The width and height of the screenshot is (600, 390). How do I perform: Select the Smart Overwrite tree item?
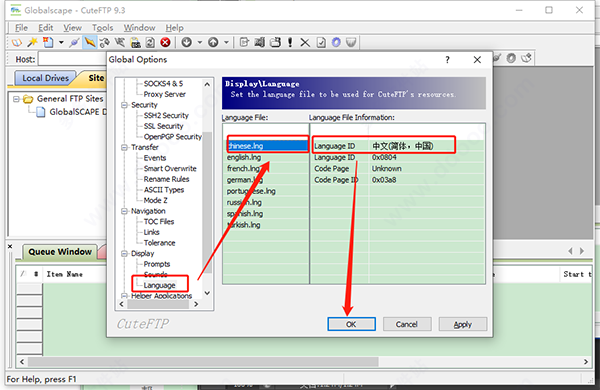click(170, 169)
